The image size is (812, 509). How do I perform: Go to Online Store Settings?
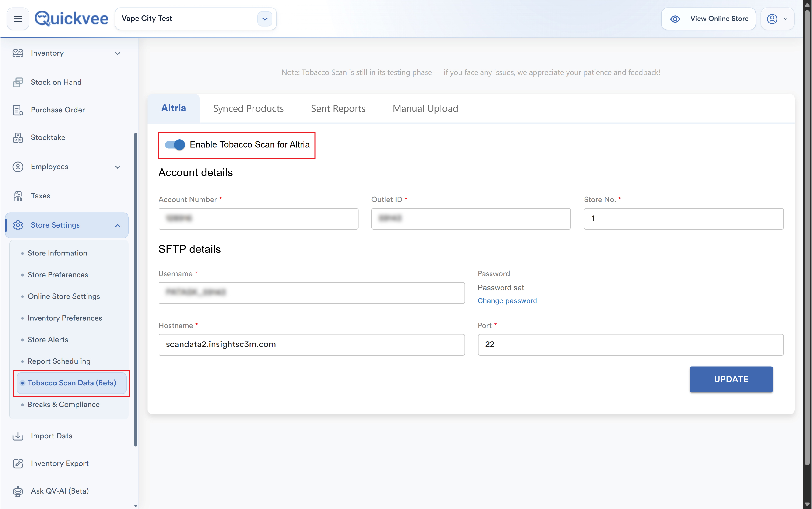tap(64, 296)
